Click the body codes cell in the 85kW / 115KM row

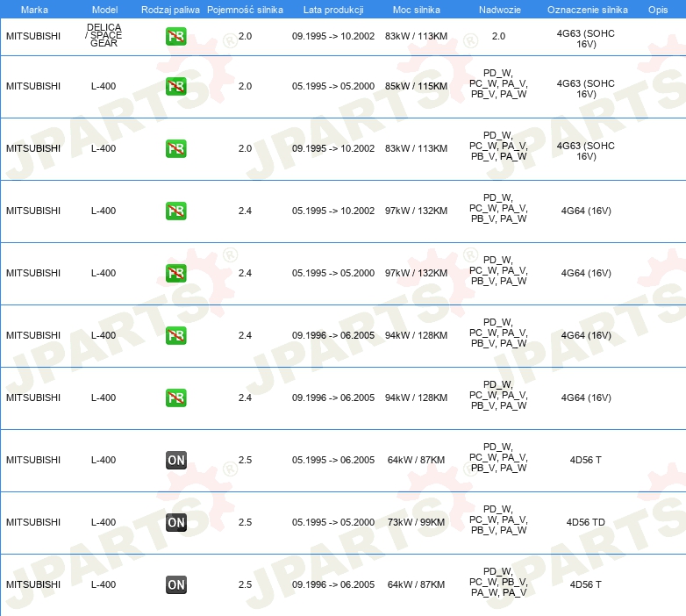pos(498,83)
